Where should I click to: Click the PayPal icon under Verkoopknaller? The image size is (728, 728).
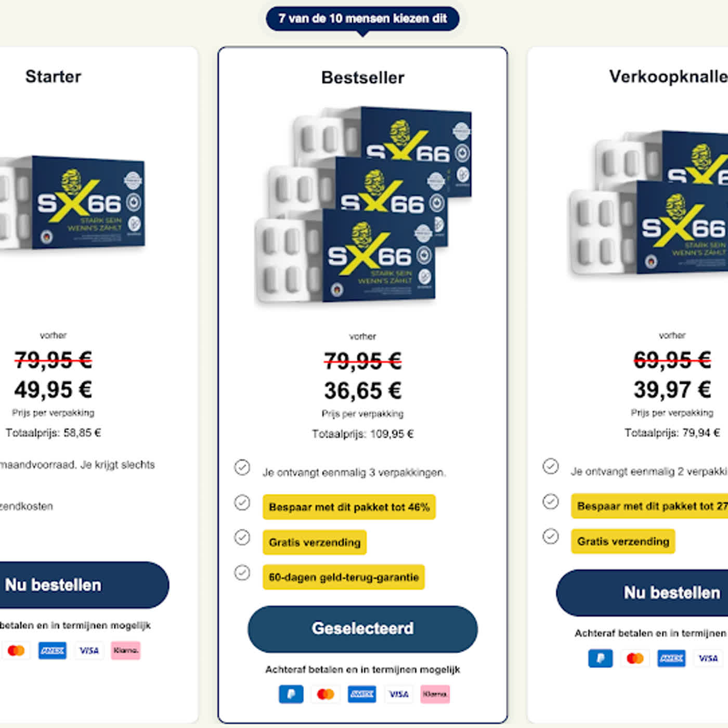pyautogui.click(x=601, y=658)
